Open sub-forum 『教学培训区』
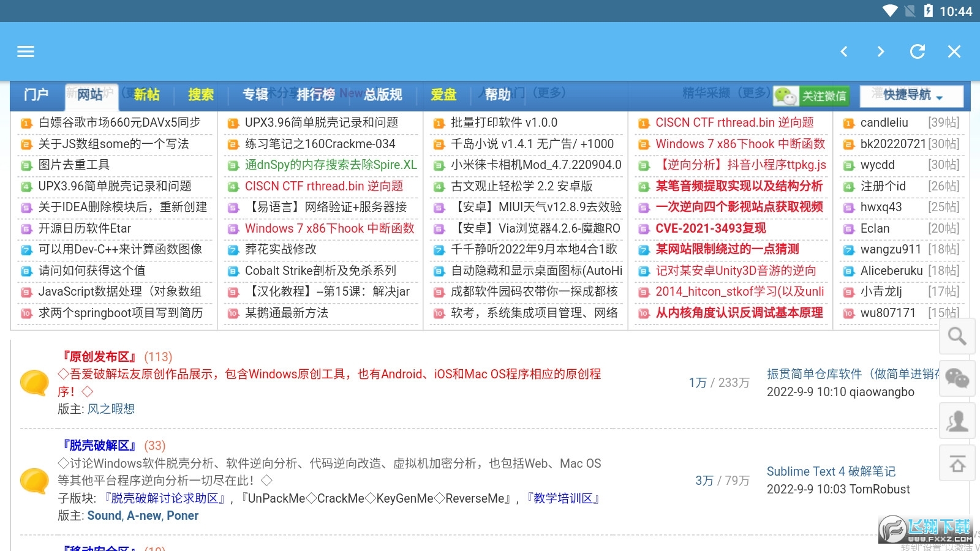The height and width of the screenshot is (551, 980). tap(563, 498)
